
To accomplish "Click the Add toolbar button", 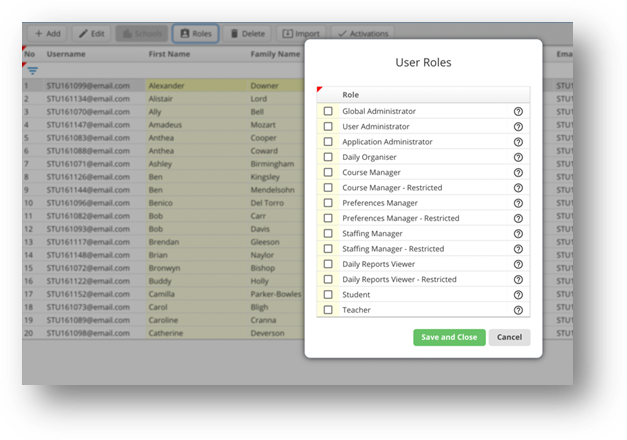I will coord(47,34).
